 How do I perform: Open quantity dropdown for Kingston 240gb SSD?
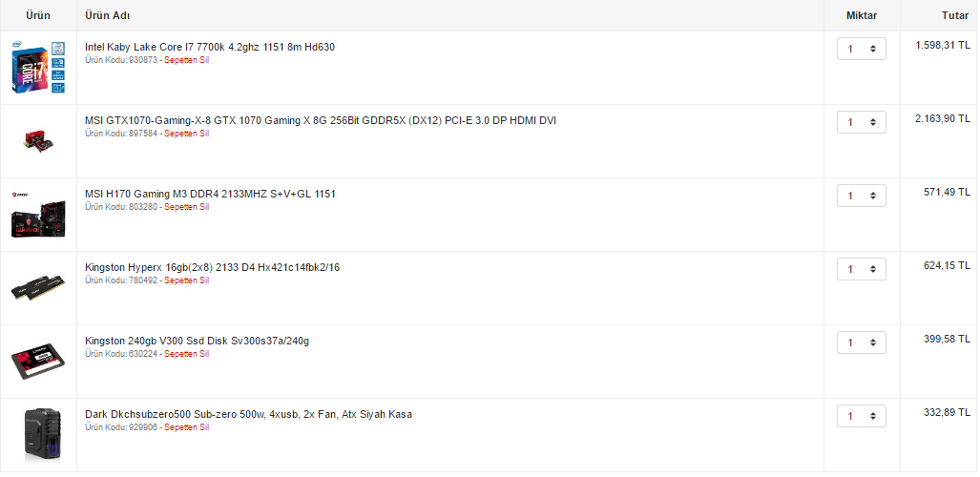coord(862,342)
